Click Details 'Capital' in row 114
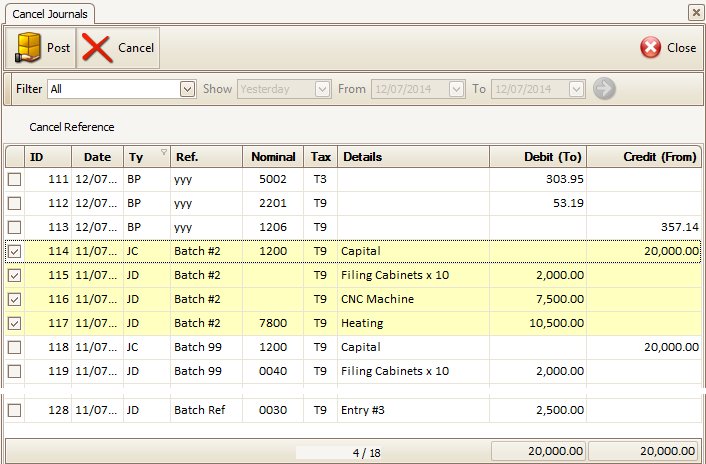 361,251
